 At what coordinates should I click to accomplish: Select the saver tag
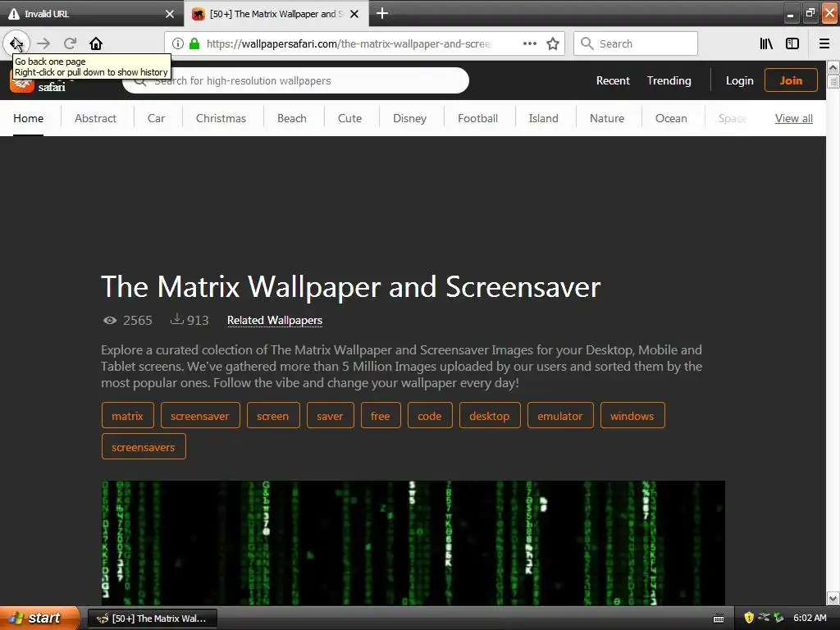coord(330,416)
